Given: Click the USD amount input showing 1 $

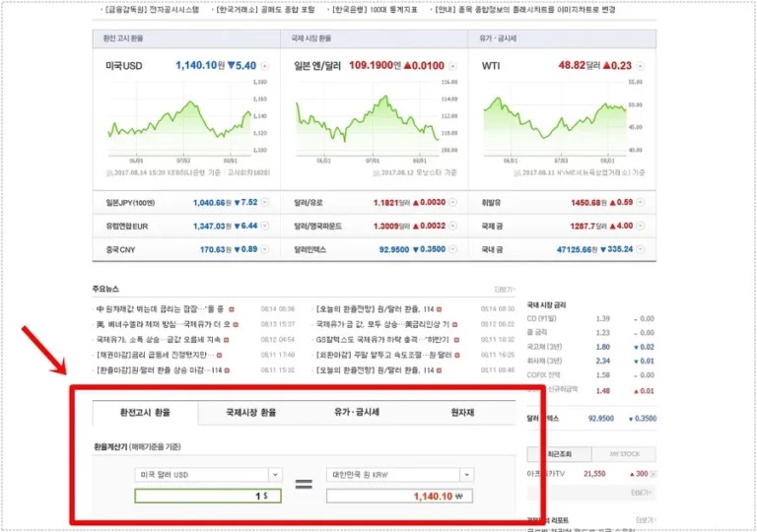Looking at the screenshot, I should [208, 496].
